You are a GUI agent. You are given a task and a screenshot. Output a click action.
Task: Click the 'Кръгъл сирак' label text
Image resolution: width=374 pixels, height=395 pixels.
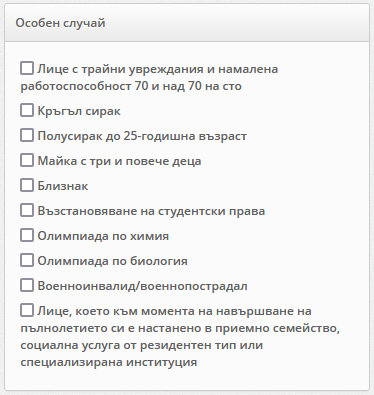point(79,111)
